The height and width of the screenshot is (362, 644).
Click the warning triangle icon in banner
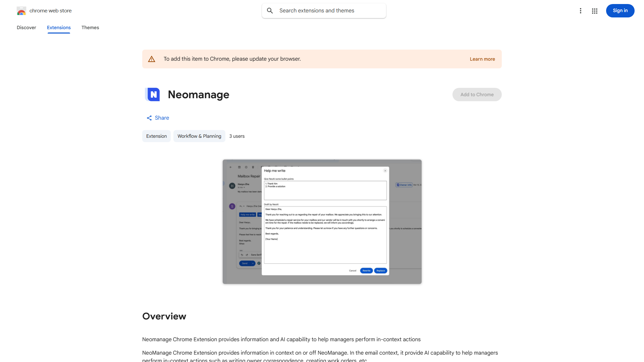tap(152, 59)
